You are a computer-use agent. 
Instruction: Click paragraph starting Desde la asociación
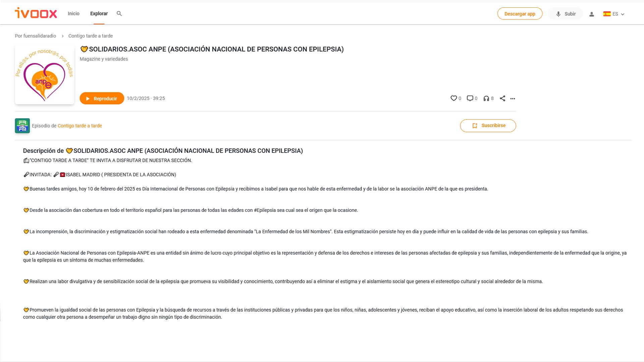coord(191,210)
